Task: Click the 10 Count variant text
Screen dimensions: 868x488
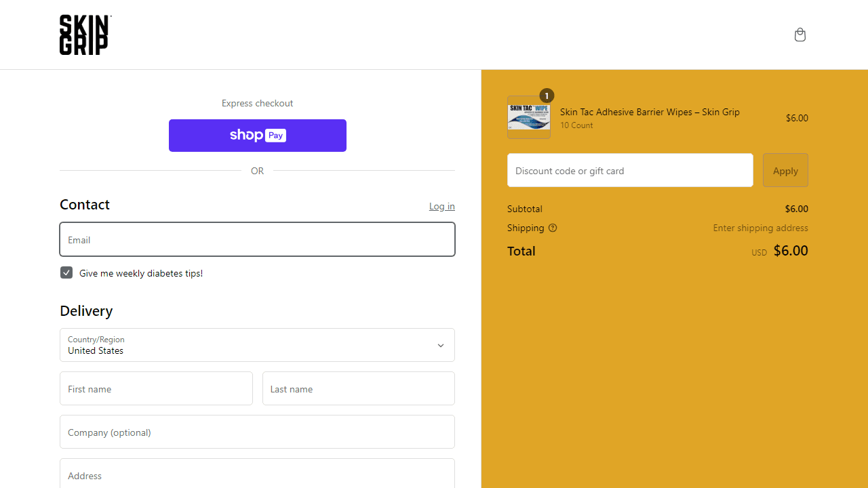Action: pos(576,125)
